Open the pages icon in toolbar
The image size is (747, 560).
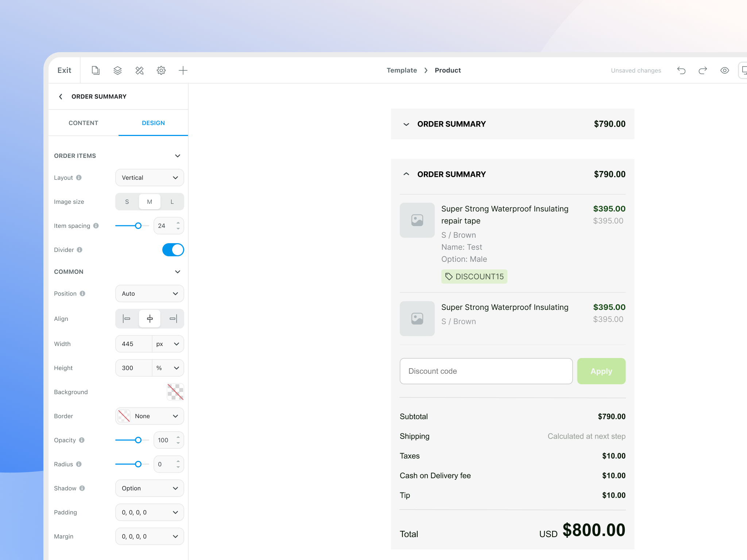(96, 70)
